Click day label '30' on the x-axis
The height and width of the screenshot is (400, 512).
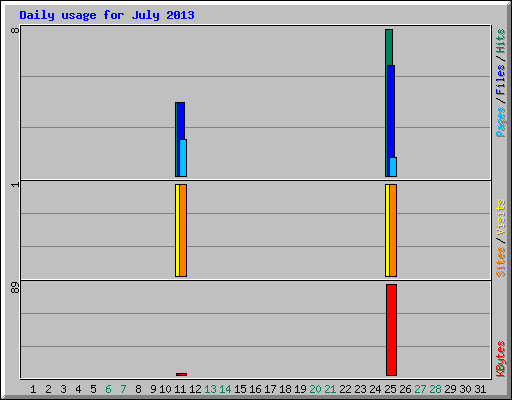click(x=465, y=389)
